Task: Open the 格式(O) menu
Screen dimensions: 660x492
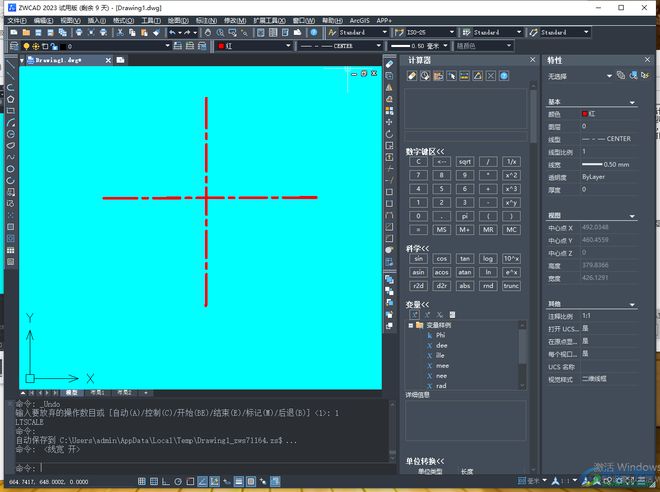Action: (123, 20)
